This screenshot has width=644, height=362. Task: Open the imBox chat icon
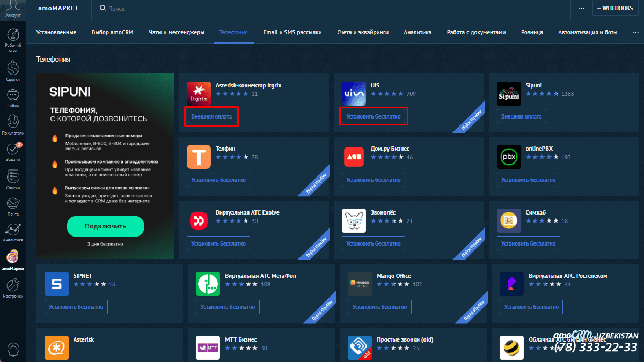(x=13, y=95)
